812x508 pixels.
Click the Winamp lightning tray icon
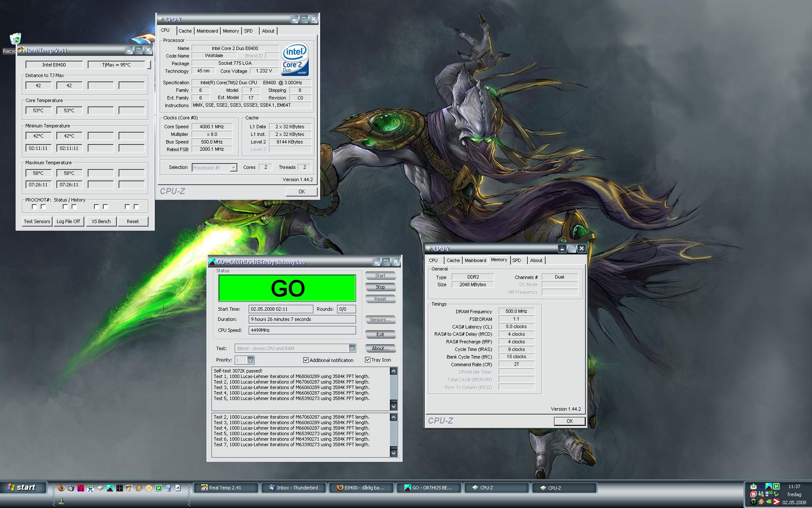[761, 502]
